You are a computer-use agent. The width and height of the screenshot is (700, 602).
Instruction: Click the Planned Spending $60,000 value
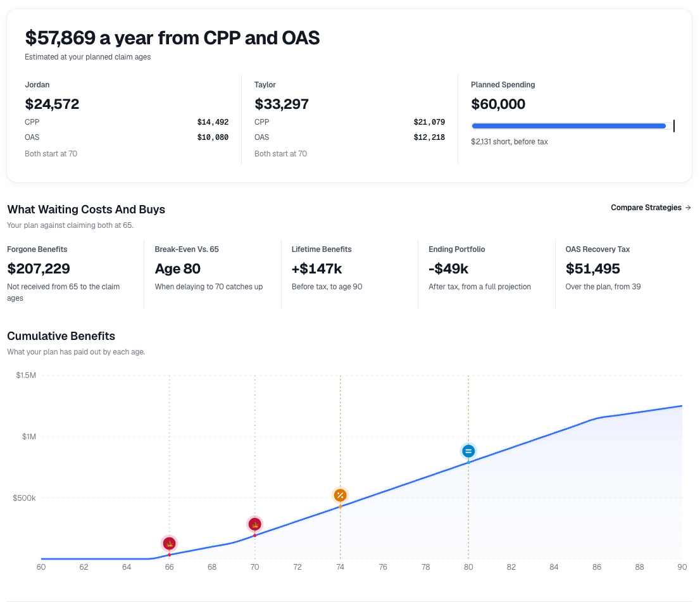click(x=498, y=104)
